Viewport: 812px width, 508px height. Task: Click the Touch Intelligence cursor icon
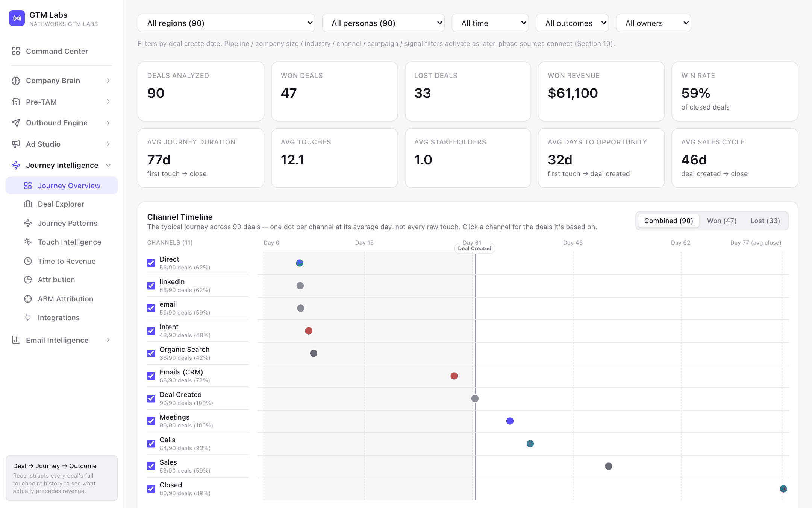coord(28,242)
